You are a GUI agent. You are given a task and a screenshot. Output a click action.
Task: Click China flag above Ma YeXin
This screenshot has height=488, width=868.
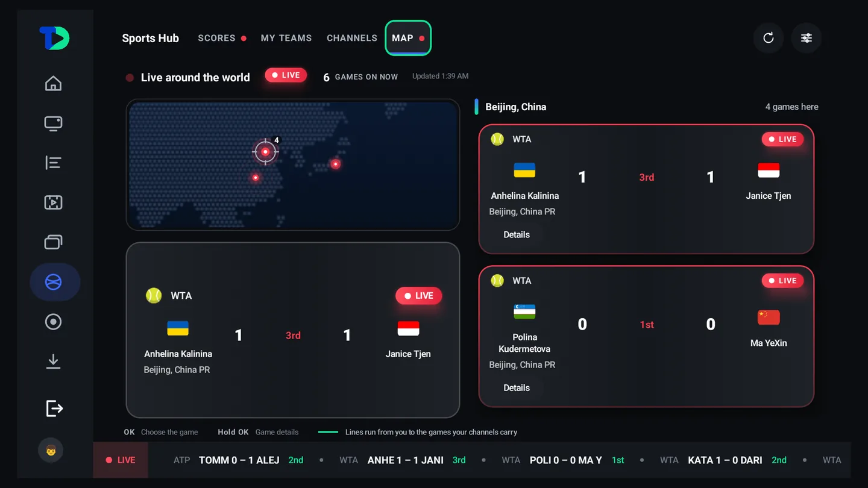(x=769, y=318)
